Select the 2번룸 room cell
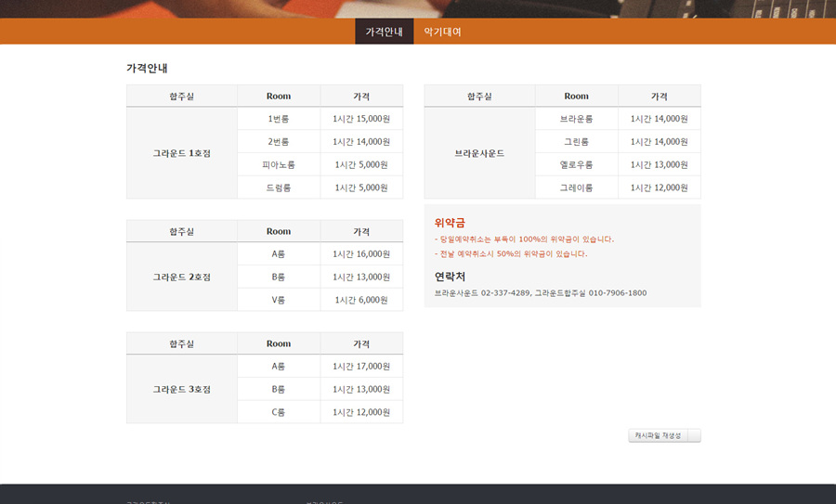The image size is (836, 504). pos(279,142)
